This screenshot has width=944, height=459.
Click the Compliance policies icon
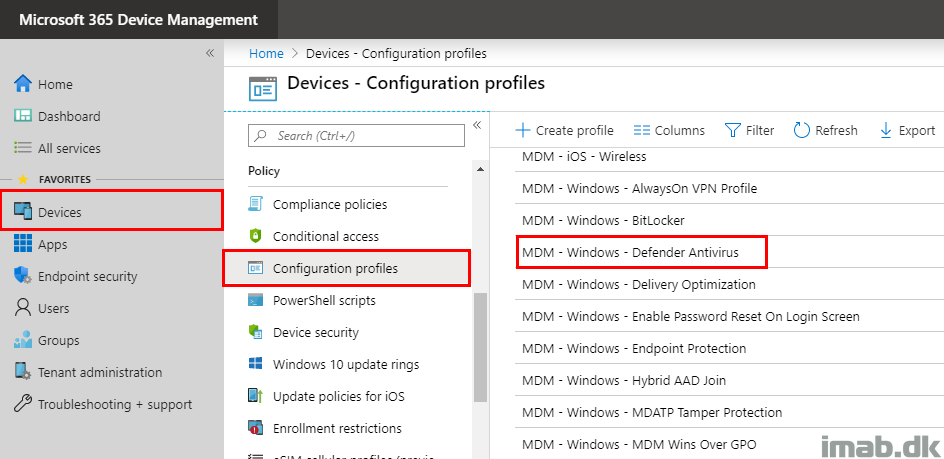(255, 204)
